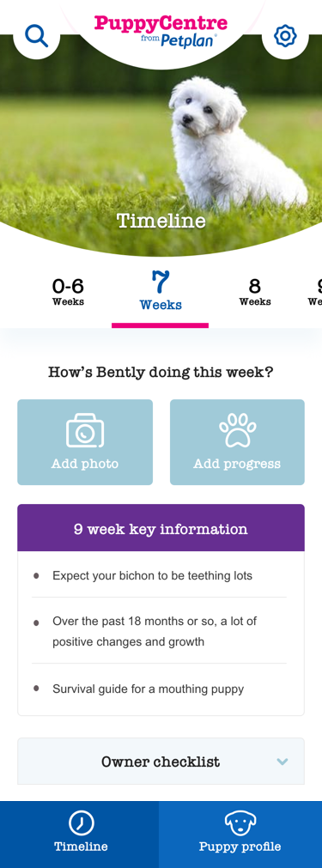This screenshot has height=868, width=322.
Task: Tap the paw print icon
Action: (237, 430)
